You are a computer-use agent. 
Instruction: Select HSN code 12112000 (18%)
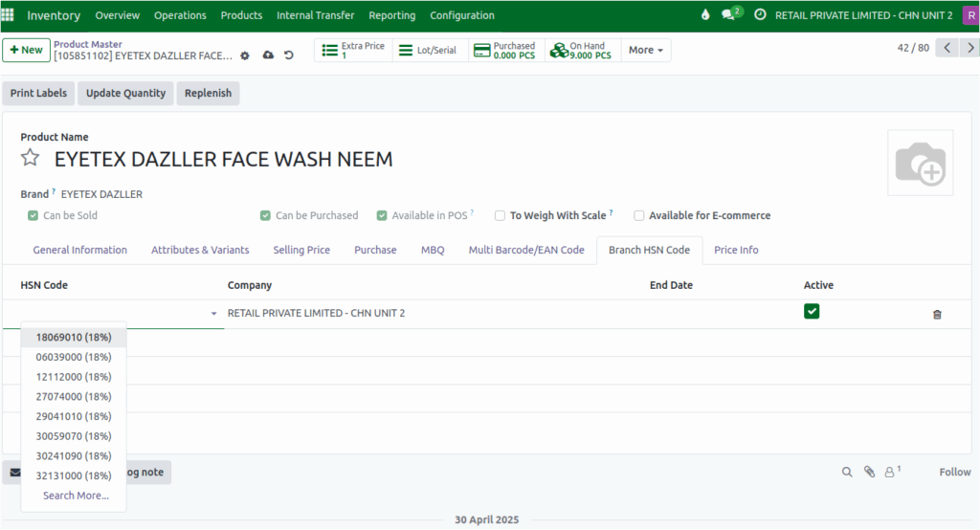click(x=74, y=377)
